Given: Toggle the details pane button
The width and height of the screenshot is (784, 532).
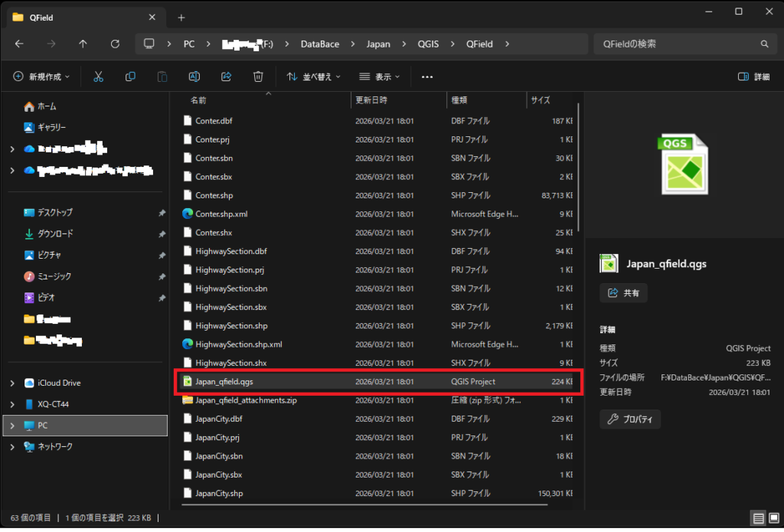Looking at the screenshot, I should [x=753, y=77].
